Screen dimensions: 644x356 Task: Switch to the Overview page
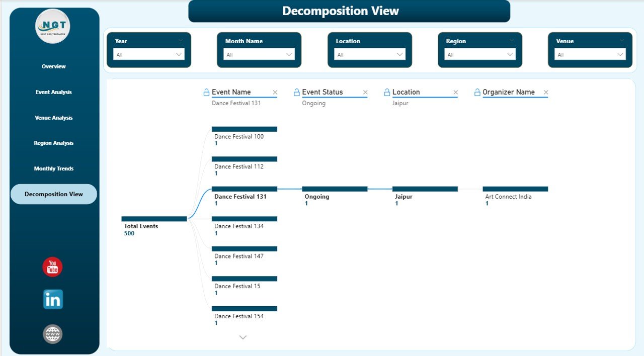pyautogui.click(x=53, y=66)
